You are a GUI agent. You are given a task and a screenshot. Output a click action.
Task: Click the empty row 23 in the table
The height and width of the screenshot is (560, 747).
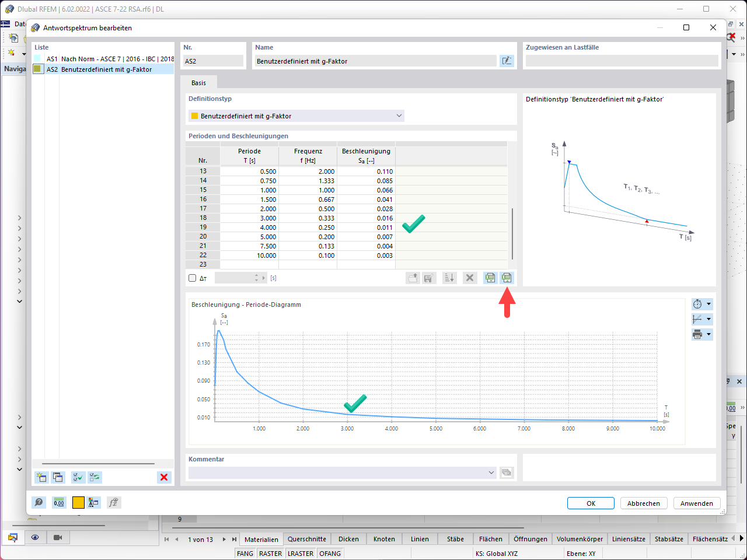347,264
